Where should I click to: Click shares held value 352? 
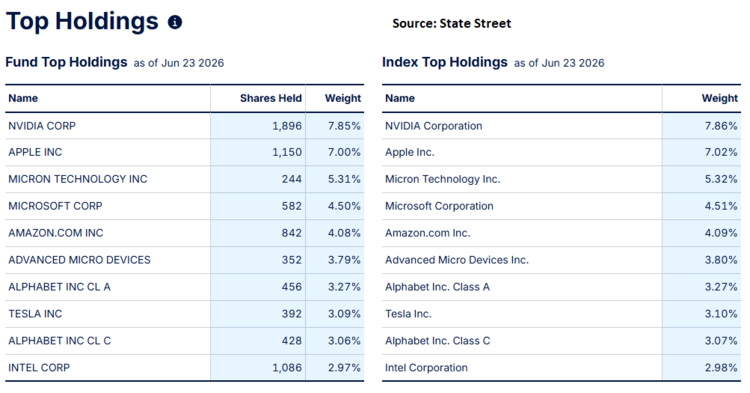[292, 260]
